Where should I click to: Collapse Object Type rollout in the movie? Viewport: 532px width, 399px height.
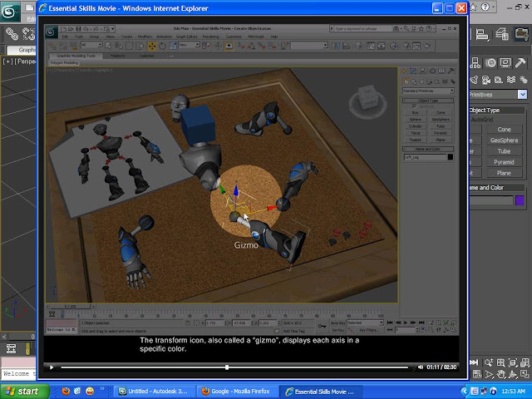click(x=428, y=101)
